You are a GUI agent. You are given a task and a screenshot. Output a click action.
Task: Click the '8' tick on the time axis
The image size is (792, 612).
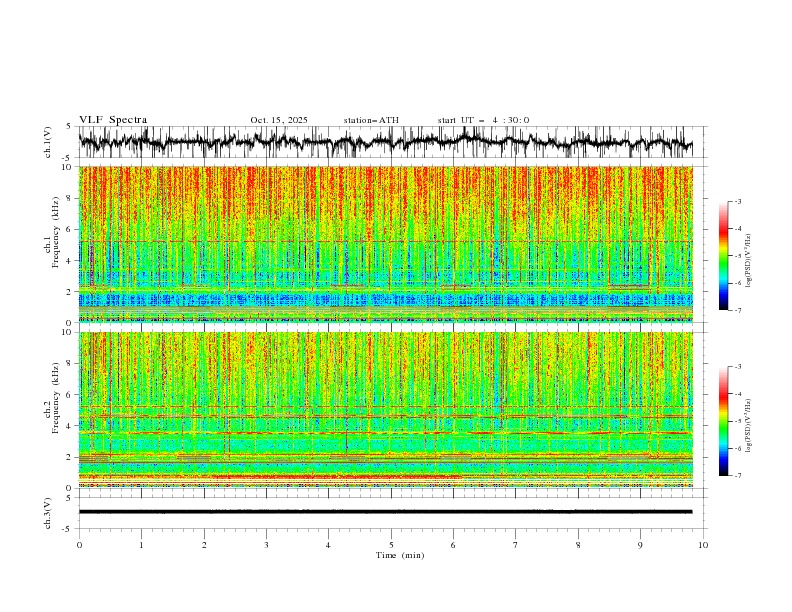click(x=578, y=545)
